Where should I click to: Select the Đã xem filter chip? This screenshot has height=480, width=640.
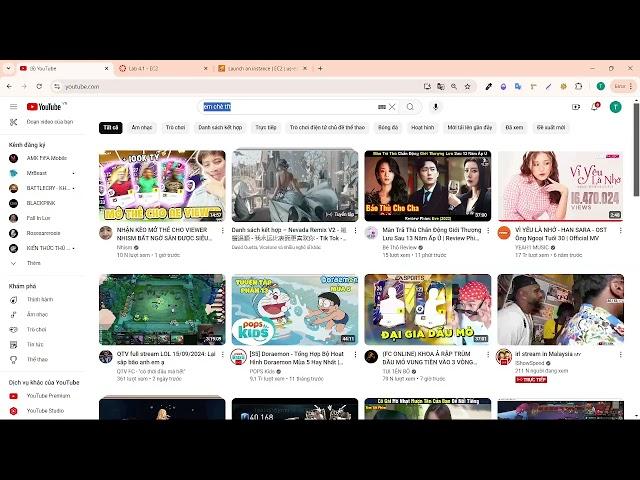tap(514, 128)
